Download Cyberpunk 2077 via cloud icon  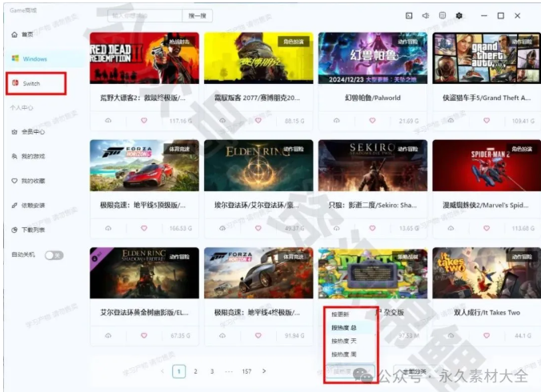point(222,121)
